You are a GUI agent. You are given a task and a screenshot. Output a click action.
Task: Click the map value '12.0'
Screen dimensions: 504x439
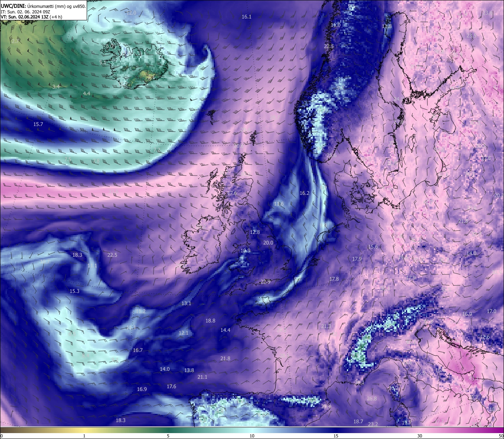(131, 13)
